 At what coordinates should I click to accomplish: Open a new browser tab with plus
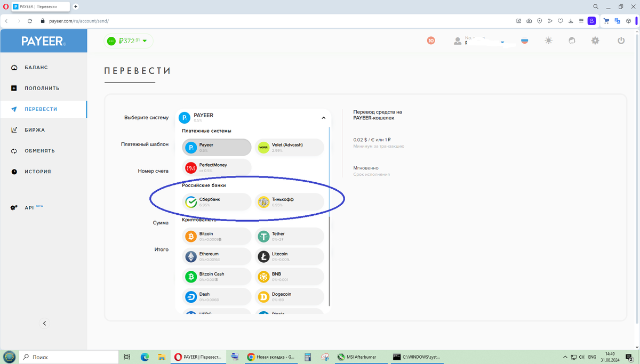pyautogui.click(x=76, y=7)
